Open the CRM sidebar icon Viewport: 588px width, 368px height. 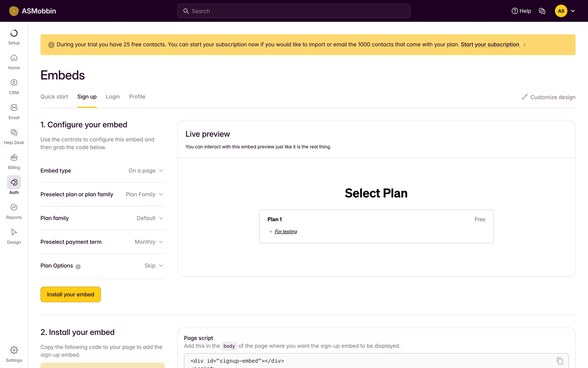(14, 83)
